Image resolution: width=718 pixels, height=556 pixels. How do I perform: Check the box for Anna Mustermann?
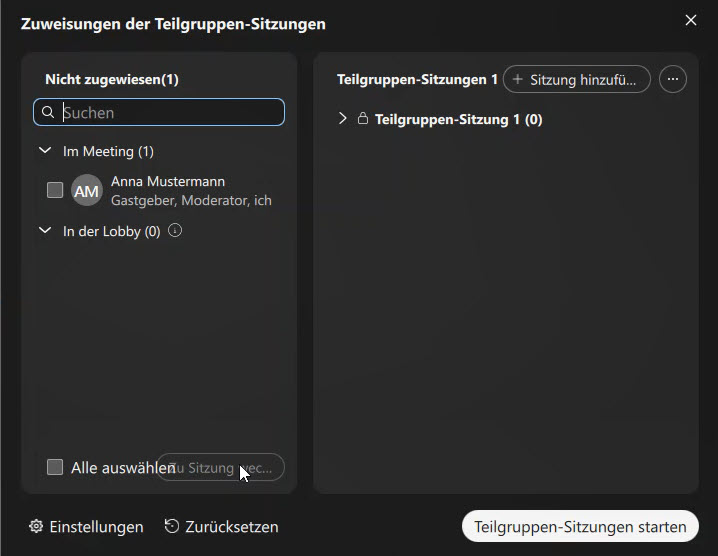pos(55,190)
